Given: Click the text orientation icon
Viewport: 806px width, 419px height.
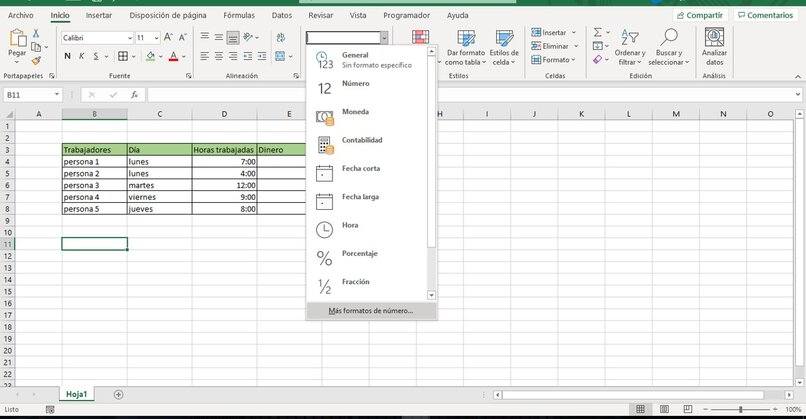Looking at the screenshot, I should [248, 37].
